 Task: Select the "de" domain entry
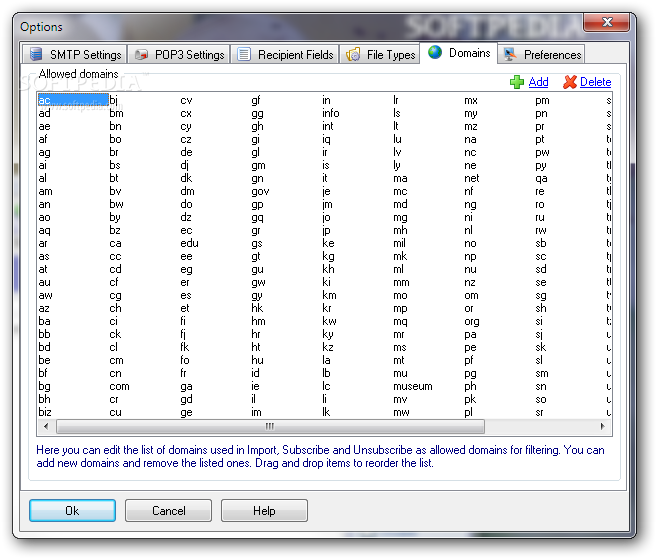click(186, 152)
